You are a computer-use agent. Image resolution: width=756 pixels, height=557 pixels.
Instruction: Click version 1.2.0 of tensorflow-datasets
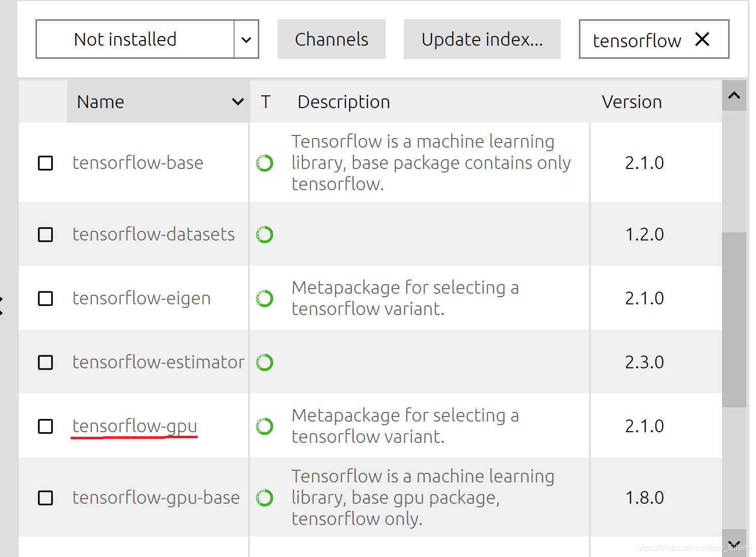point(644,234)
